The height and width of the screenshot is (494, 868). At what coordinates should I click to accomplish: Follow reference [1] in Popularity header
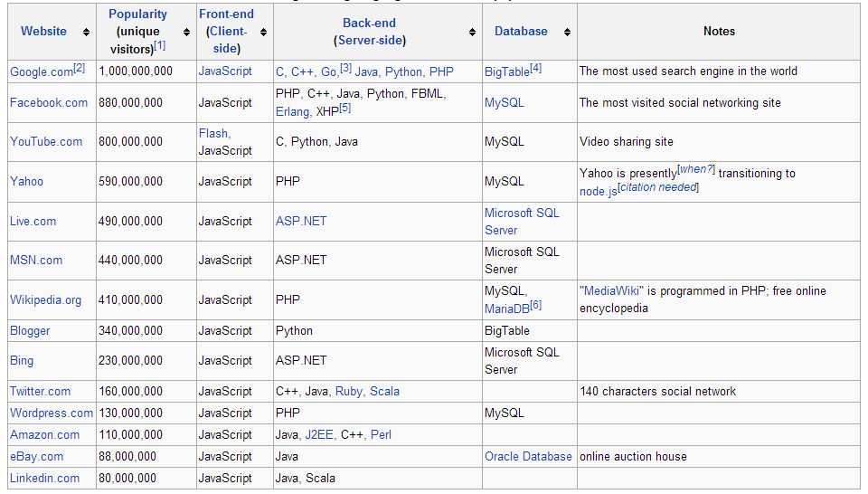point(159,45)
